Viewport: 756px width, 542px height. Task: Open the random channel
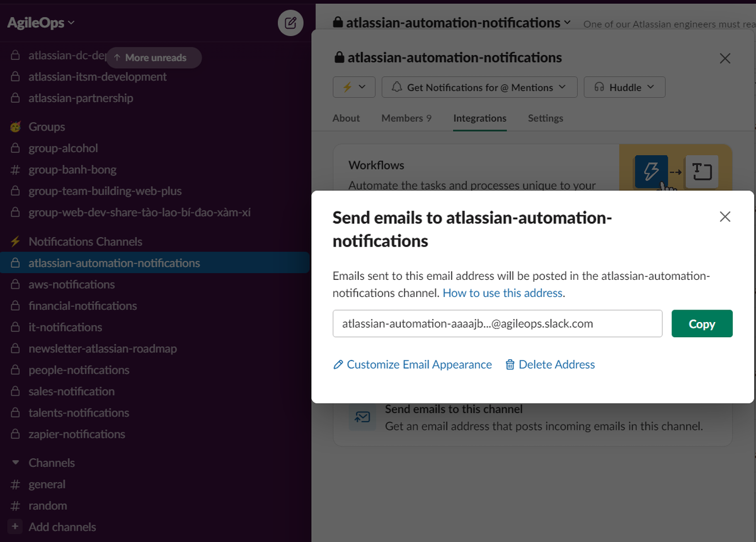154,505
